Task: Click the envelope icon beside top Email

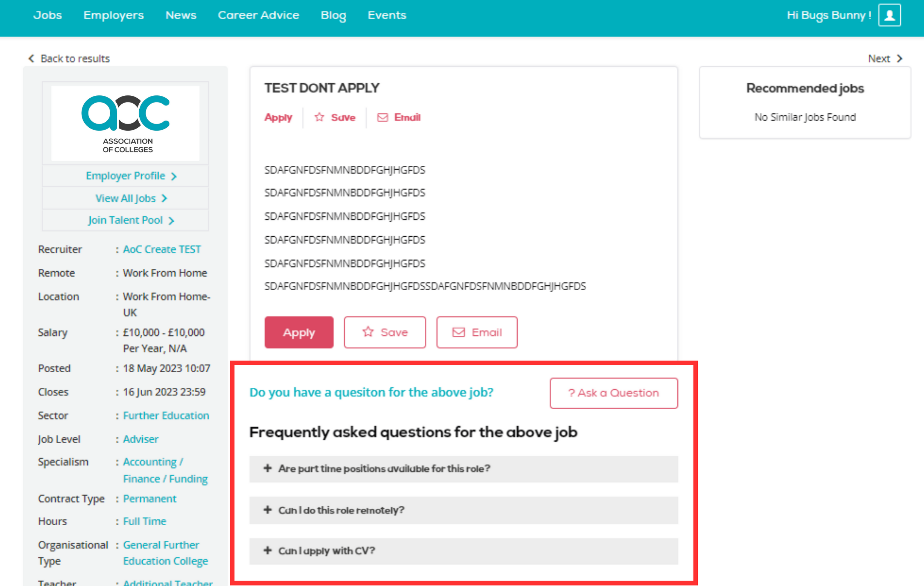Action: tap(383, 117)
